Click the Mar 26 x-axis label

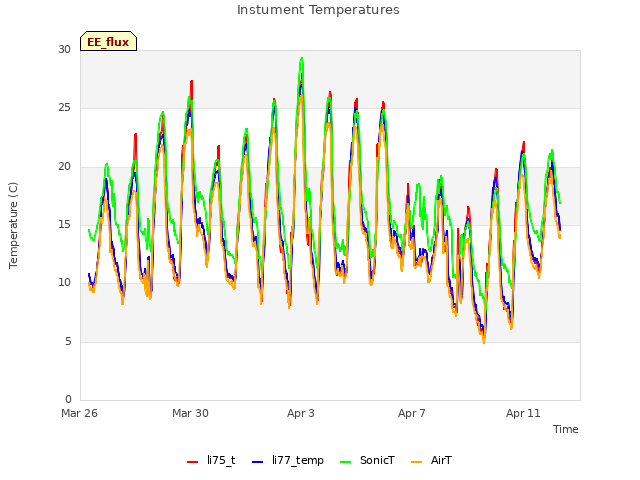pyautogui.click(x=79, y=413)
